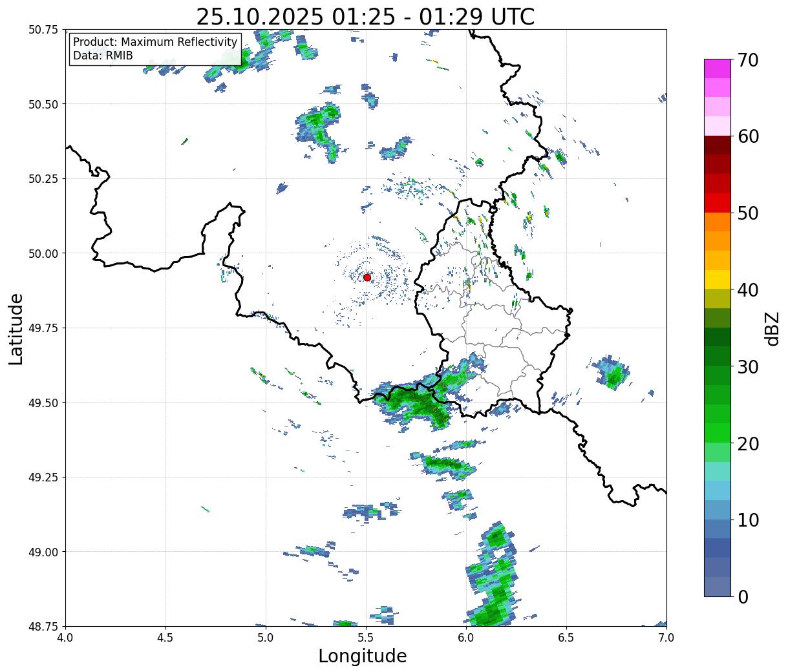
Task: Click latitude tick label "50.50"
Action: click(43, 104)
